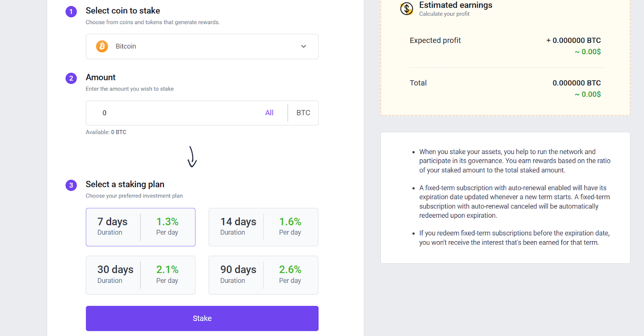Expand coin list using chevron arrow

click(x=303, y=47)
